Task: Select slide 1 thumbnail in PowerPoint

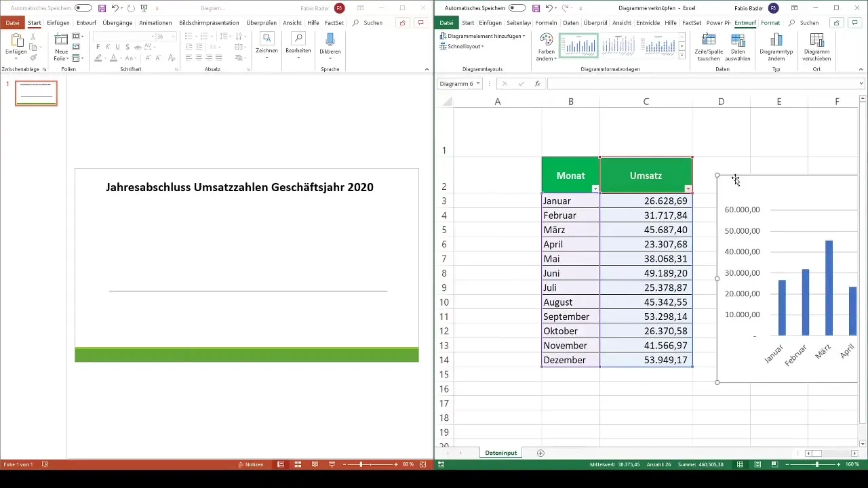Action: click(x=36, y=94)
